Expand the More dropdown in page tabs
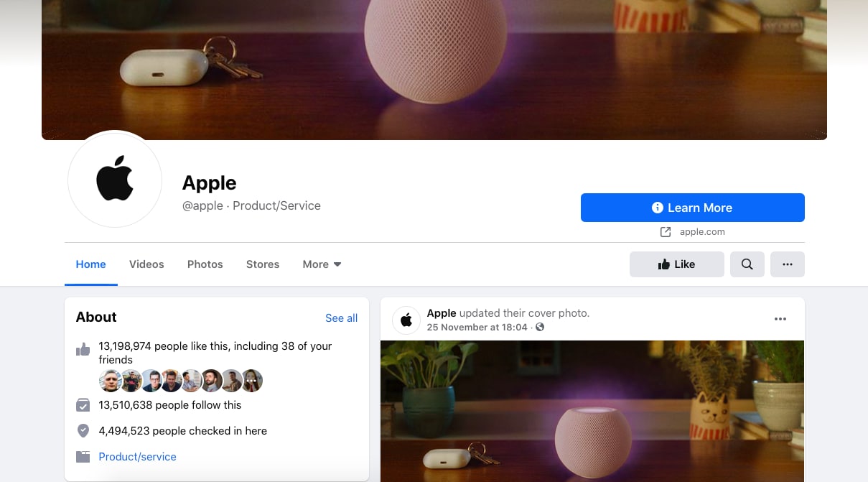Screen dimensions: 868x482 (322, 264)
